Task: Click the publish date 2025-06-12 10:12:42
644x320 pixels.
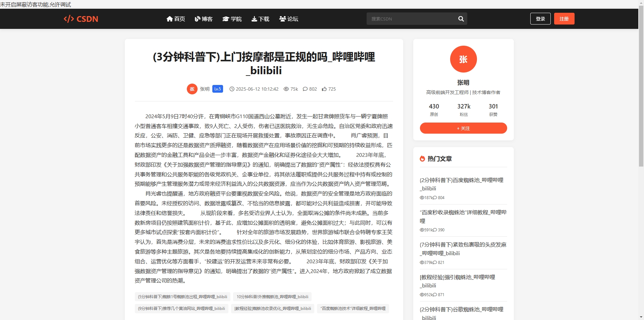Action: point(257,89)
